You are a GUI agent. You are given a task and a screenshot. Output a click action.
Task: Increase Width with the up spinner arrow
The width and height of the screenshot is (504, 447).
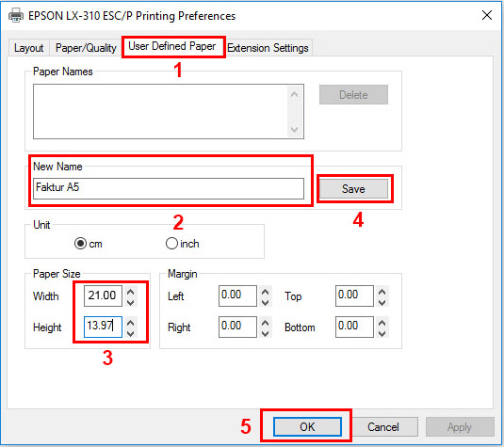click(131, 292)
